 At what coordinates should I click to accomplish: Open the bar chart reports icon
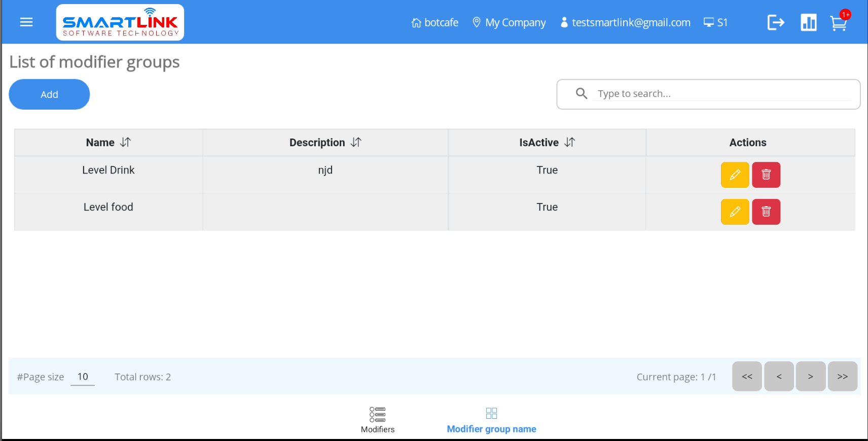(808, 22)
